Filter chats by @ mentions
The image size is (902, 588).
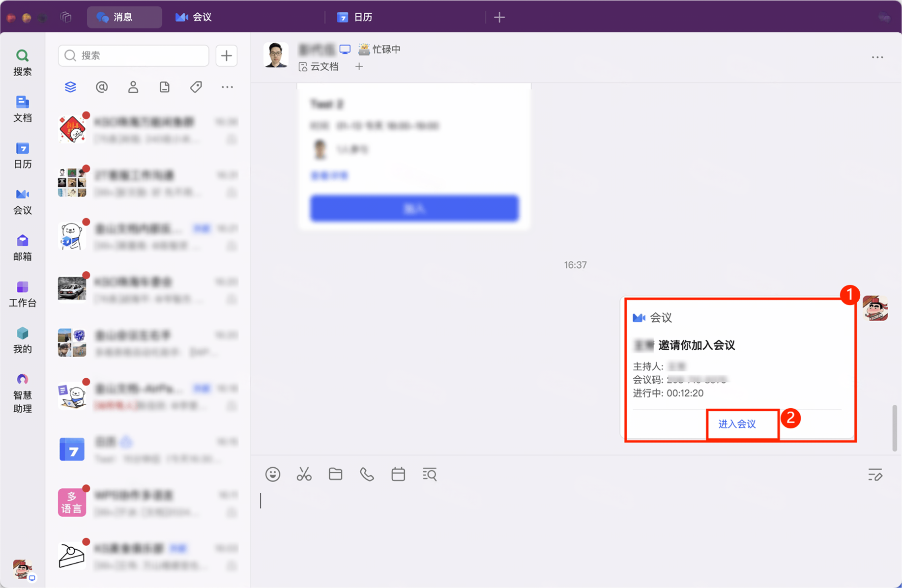[102, 87]
